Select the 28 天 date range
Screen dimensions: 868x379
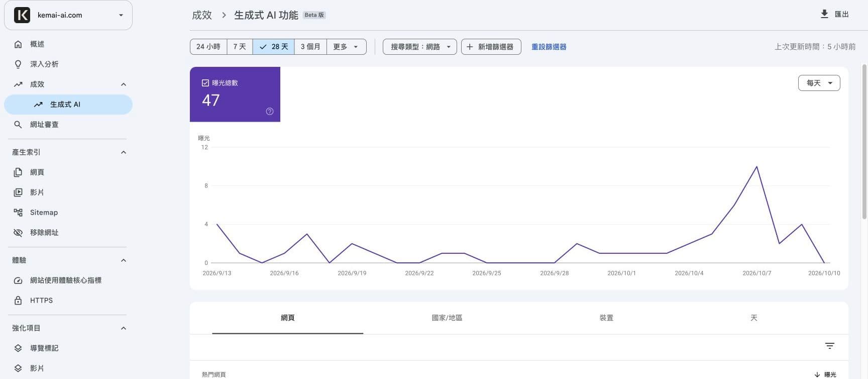coord(274,47)
